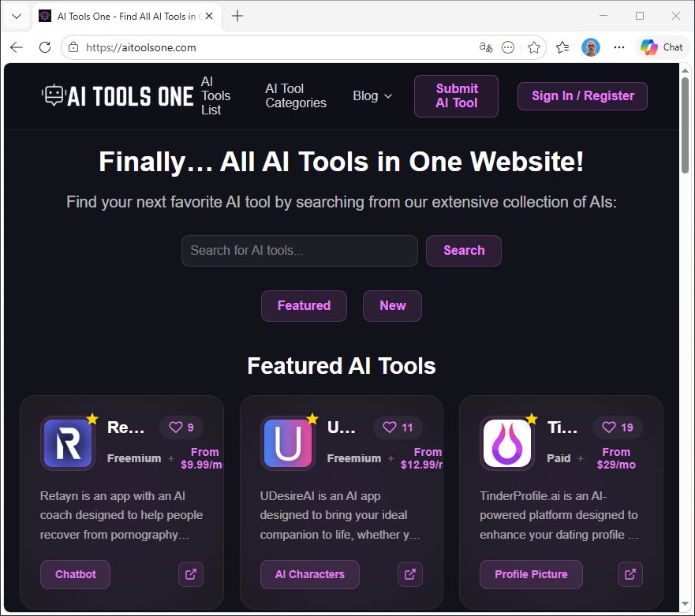
Task: Click the TinderProfile.ai flame thumbnail
Action: click(507, 442)
